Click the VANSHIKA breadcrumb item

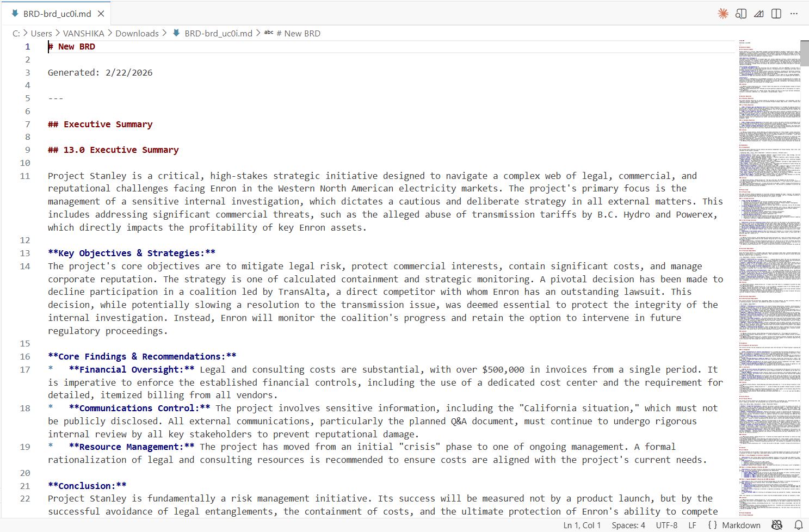[83, 33]
